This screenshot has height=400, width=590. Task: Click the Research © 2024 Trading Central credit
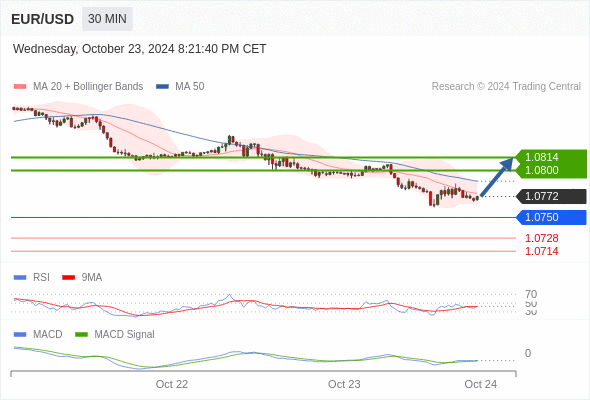point(506,87)
